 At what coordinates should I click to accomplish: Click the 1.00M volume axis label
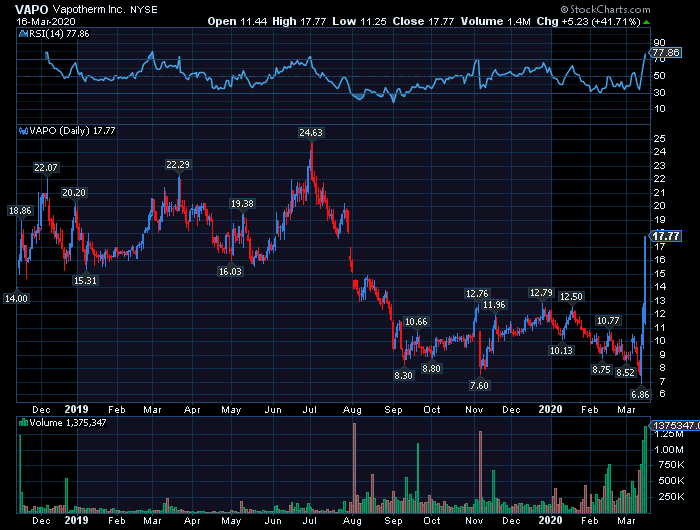(671, 450)
